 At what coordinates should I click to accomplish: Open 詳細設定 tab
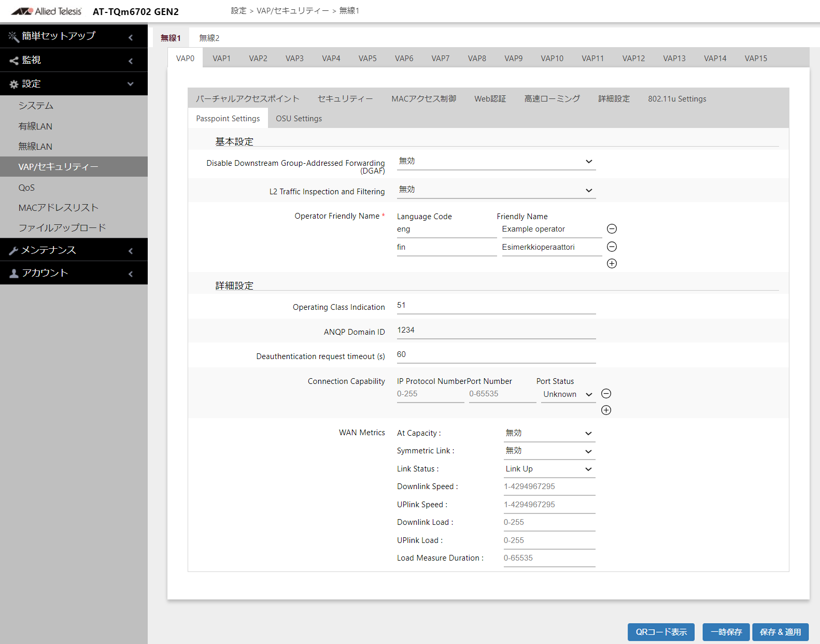pos(614,98)
